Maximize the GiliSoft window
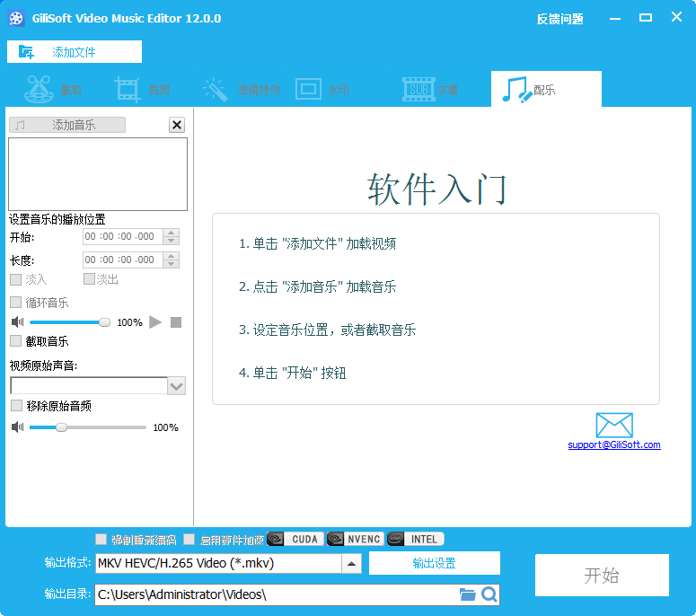The image size is (696, 616). tap(646, 18)
